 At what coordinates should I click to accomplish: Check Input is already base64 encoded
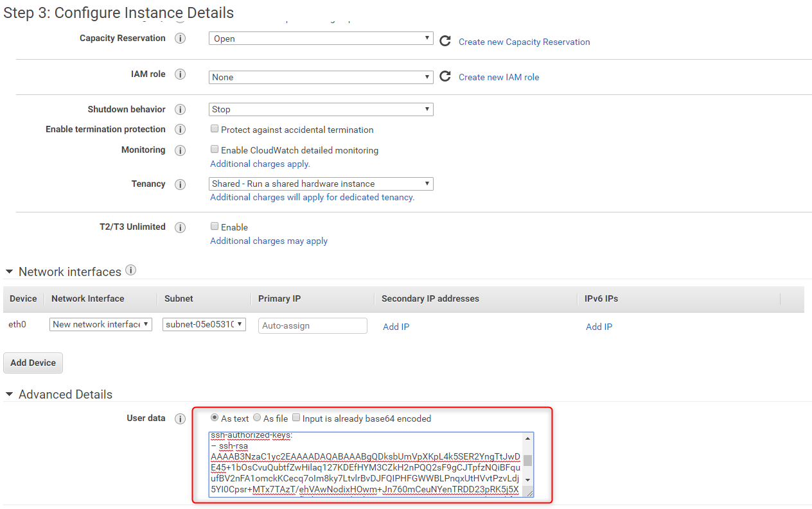pos(296,418)
